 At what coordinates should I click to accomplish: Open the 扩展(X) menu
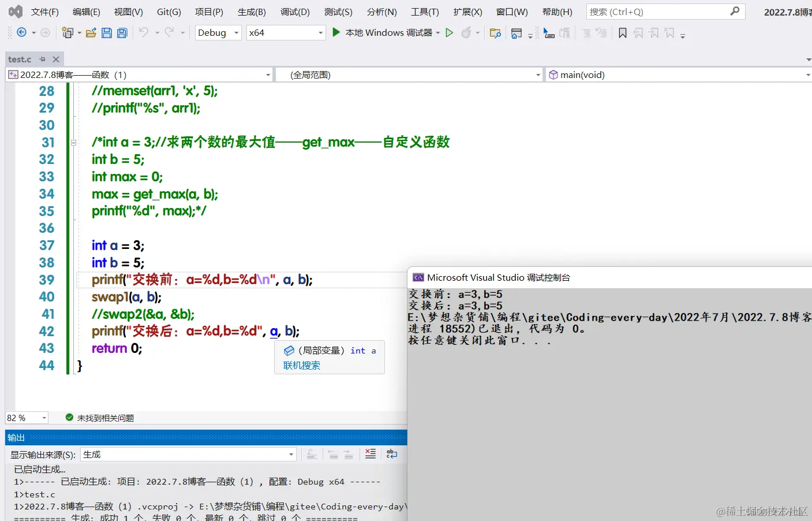[467, 12]
